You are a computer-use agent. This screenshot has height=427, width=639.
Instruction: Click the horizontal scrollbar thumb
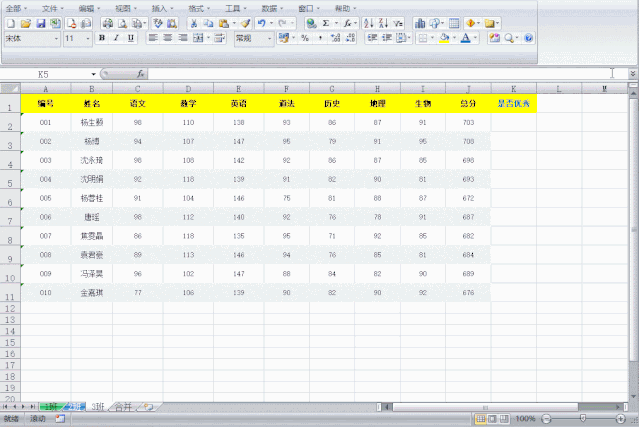coord(485,407)
